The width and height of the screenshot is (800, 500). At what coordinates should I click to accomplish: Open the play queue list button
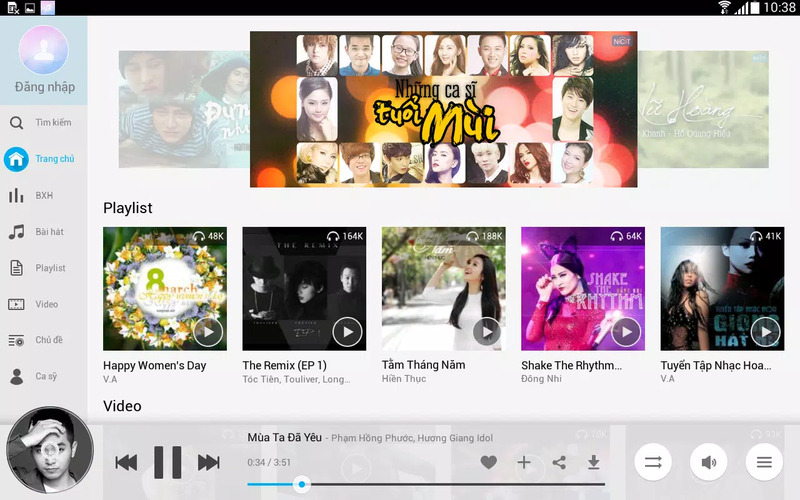(x=764, y=462)
